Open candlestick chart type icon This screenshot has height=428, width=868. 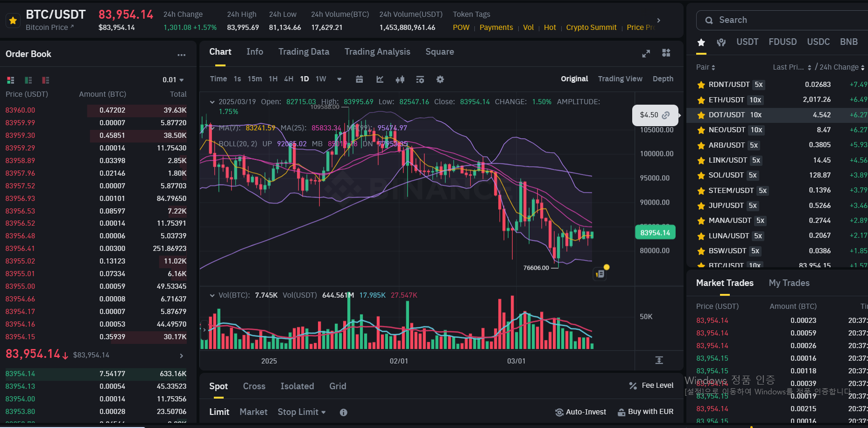400,79
